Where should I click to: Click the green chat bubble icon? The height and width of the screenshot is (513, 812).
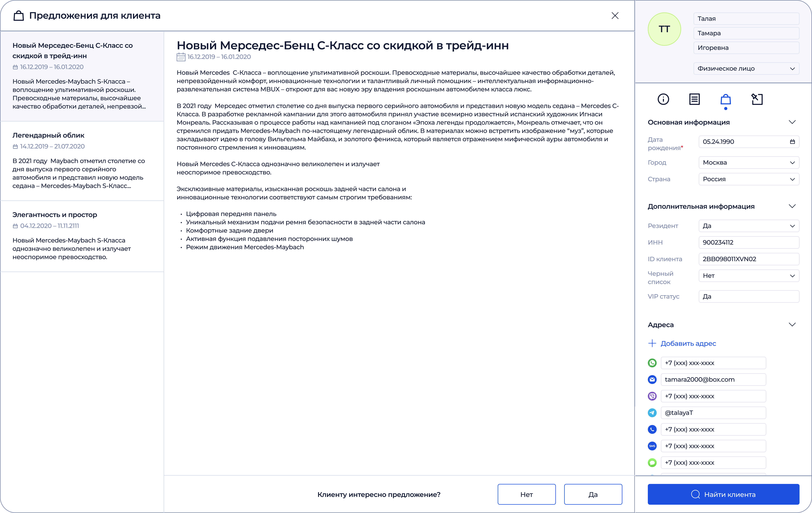pos(652,463)
